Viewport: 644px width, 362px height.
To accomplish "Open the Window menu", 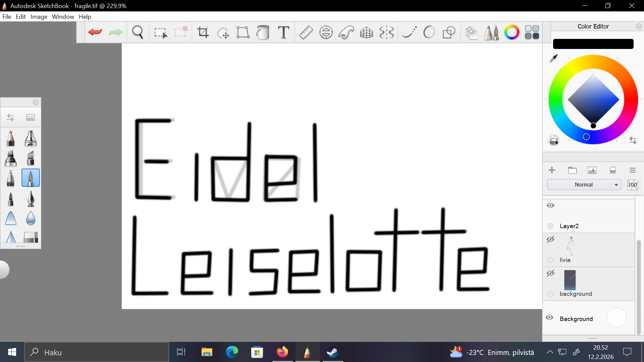I will click(x=63, y=17).
